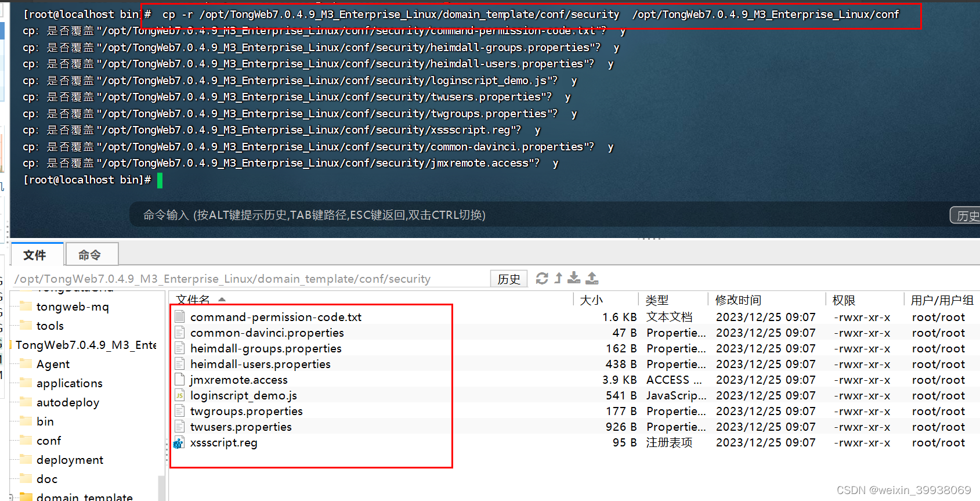Image resolution: width=980 pixels, height=501 pixels.
Task: Select file xssscript.reg
Action: (x=224, y=442)
